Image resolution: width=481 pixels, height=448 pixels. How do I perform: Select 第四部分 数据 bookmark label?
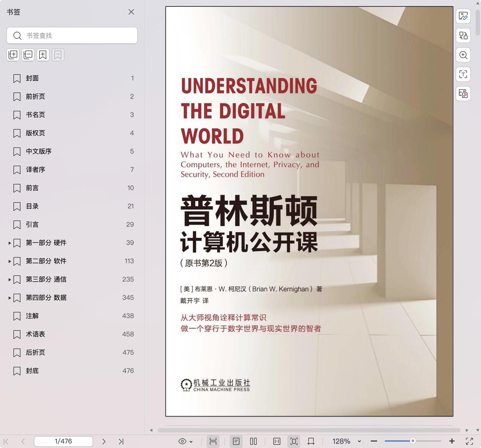(46, 298)
